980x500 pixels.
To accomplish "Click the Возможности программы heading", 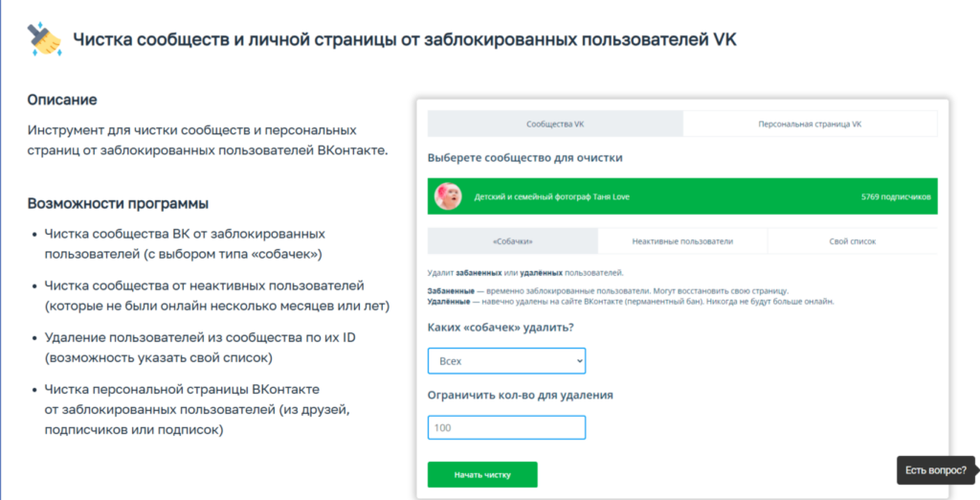I will pos(118,203).
